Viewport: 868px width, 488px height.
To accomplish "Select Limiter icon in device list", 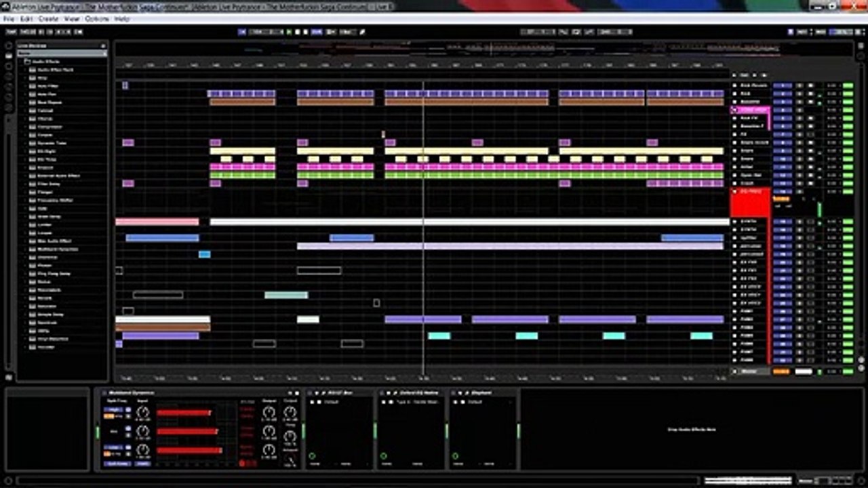I will point(33,224).
